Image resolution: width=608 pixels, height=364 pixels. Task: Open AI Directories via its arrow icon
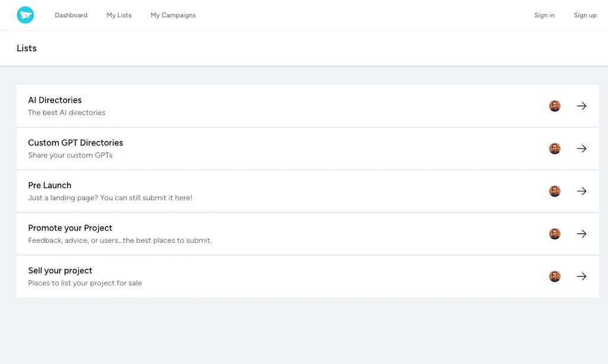point(581,105)
